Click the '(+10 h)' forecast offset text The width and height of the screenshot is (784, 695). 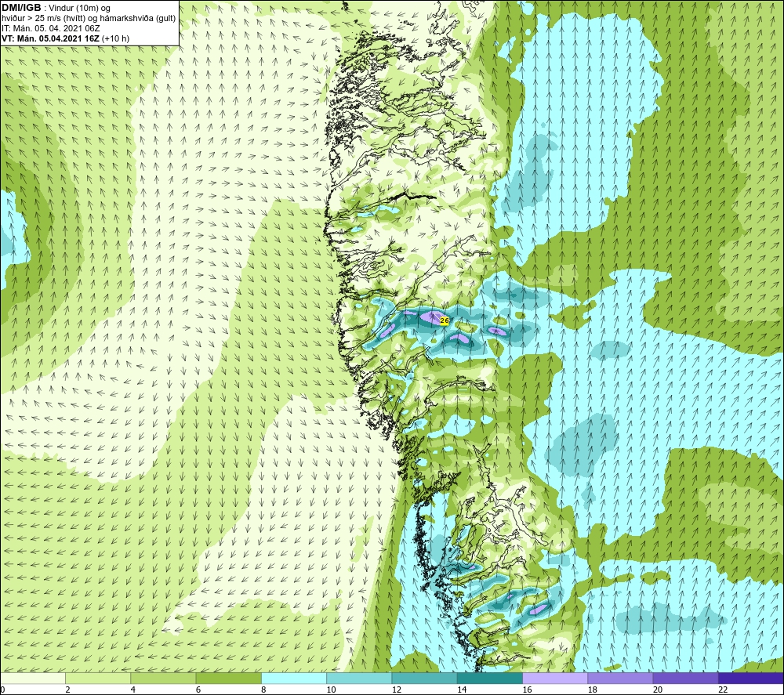click(115, 38)
